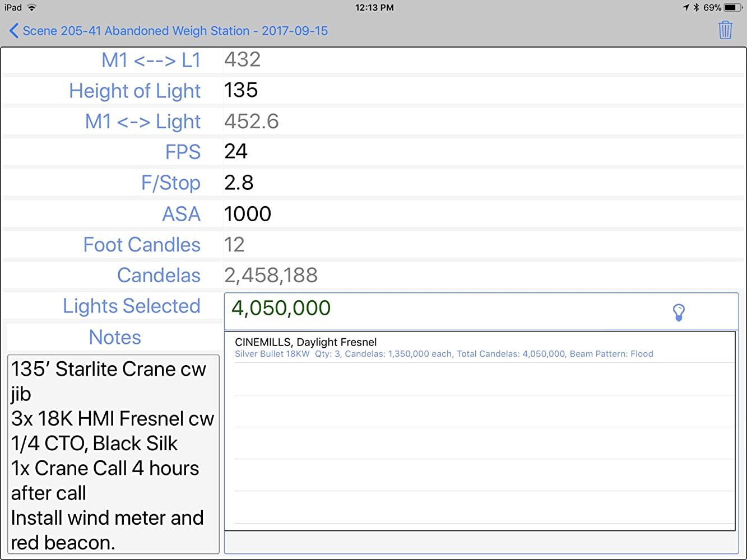Tap the Bluetooth status icon
Viewport: 747px width, 560px height.
coord(696,8)
